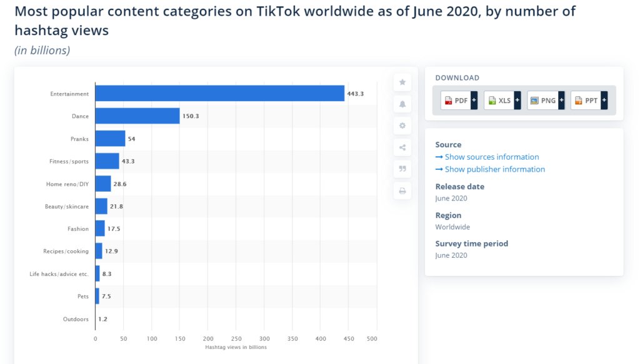640x364 pixels.
Task: Download the chart as PDF
Action: click(x=455, y=101)
